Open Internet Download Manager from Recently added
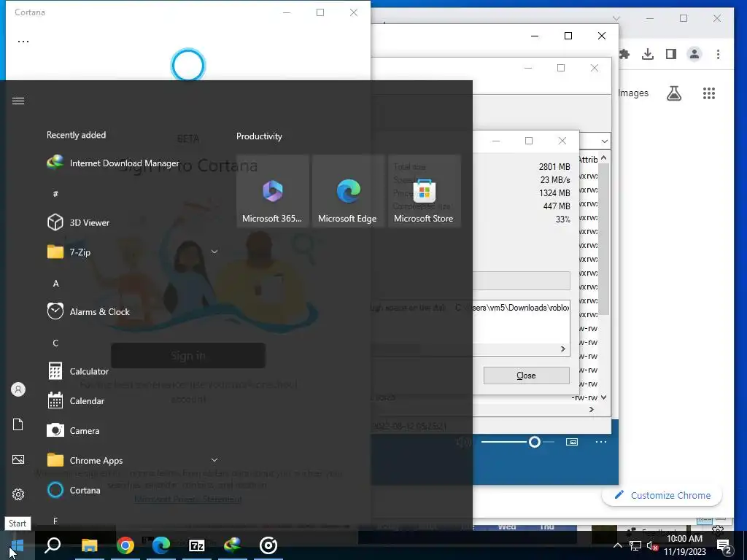The image size is (747, 560). [113, 163]
